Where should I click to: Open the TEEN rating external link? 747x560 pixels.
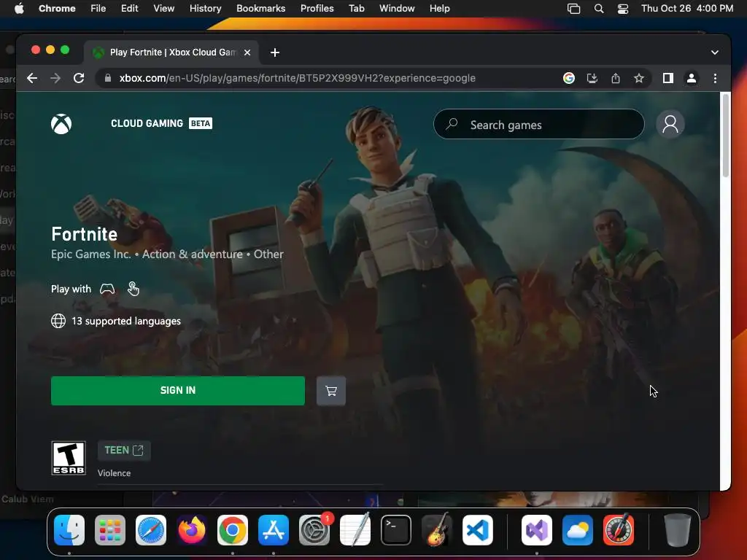click(124, 451)
